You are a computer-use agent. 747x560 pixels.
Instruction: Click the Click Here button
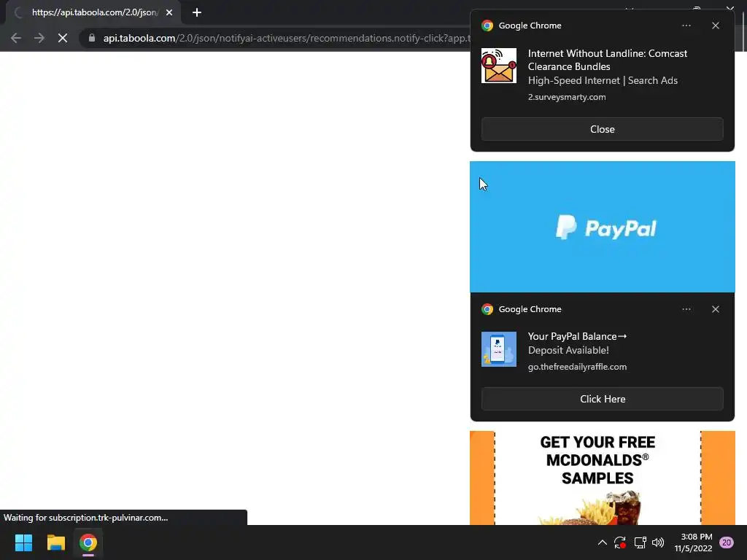pos(602,399)
